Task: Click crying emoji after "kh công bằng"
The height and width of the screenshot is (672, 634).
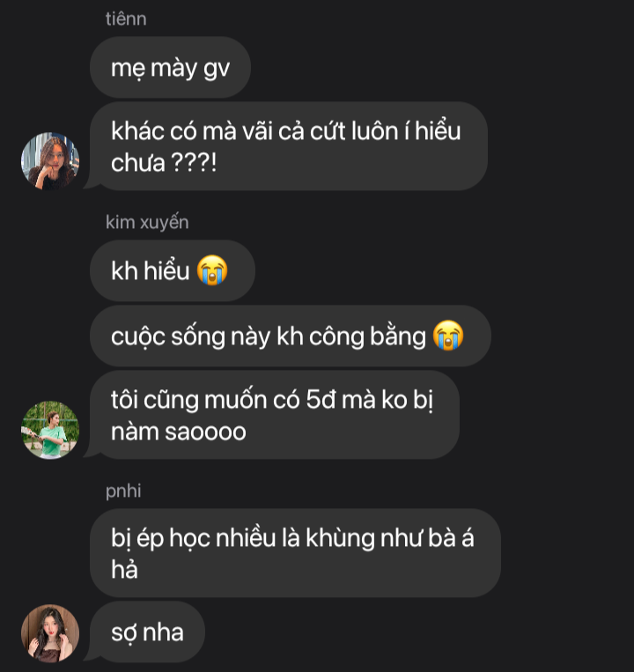Action: 448,336
